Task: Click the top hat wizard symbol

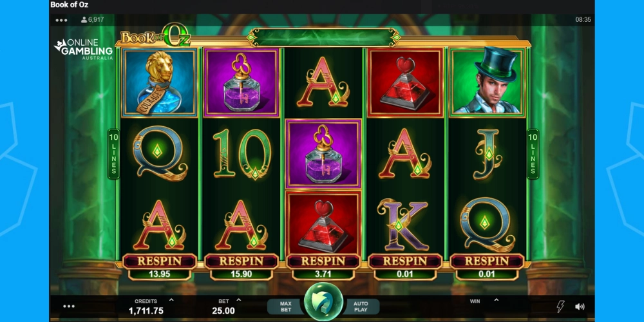Action: coord(487,81)
